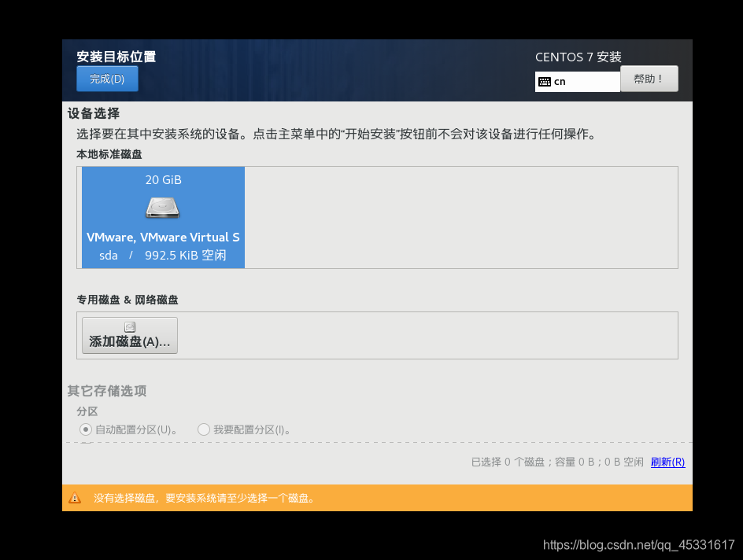
Task: Click the 刷新(R) refresh link
Action: click(x=667, y=462)
